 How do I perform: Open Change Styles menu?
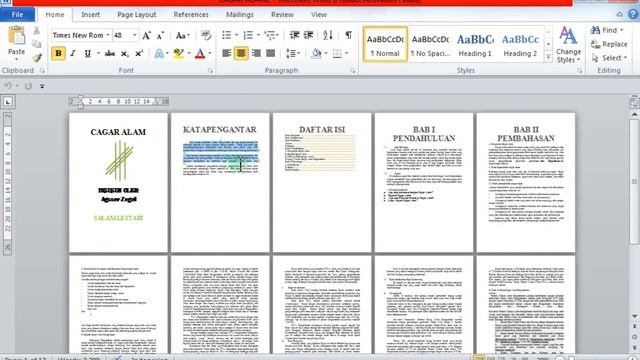tap(568, 44)
